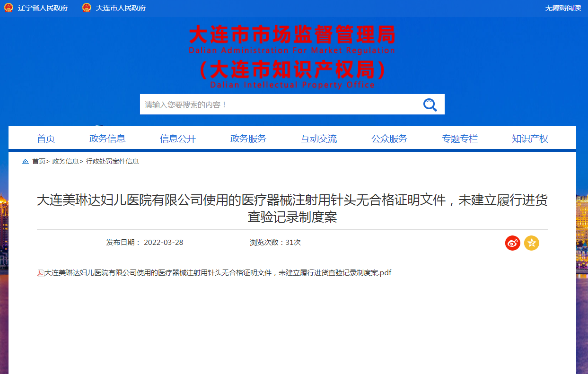
Task: Select 信息公开 navigation item
Action: tap(178, 139)
